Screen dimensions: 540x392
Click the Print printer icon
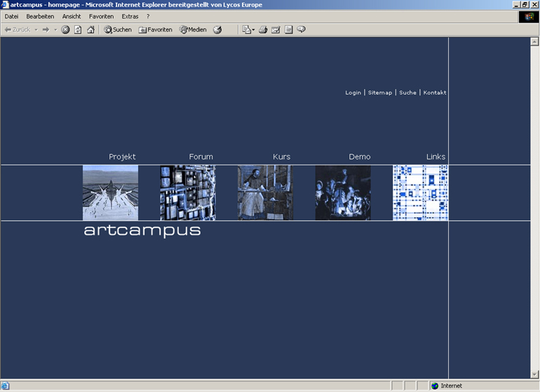coord(263,29)
